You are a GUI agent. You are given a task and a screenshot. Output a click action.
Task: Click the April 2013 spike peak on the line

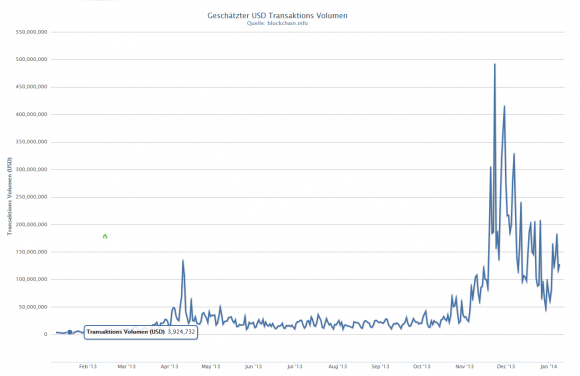click(x=183, y=261)
